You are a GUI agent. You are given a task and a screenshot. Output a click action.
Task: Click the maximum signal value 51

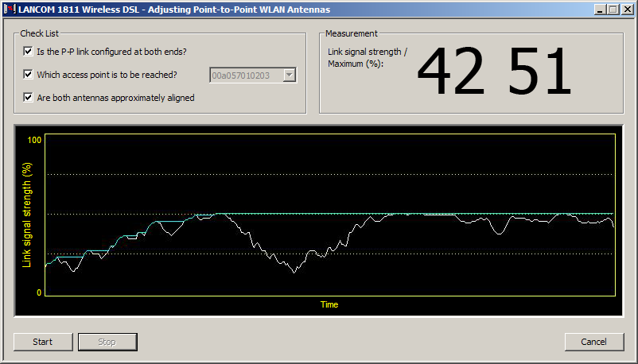[539, 73]
